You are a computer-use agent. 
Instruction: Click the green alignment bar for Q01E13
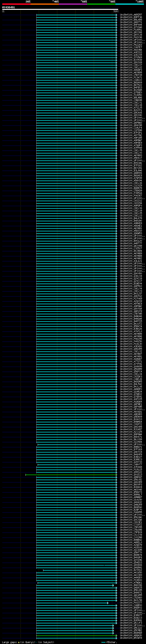click(71, 475)
